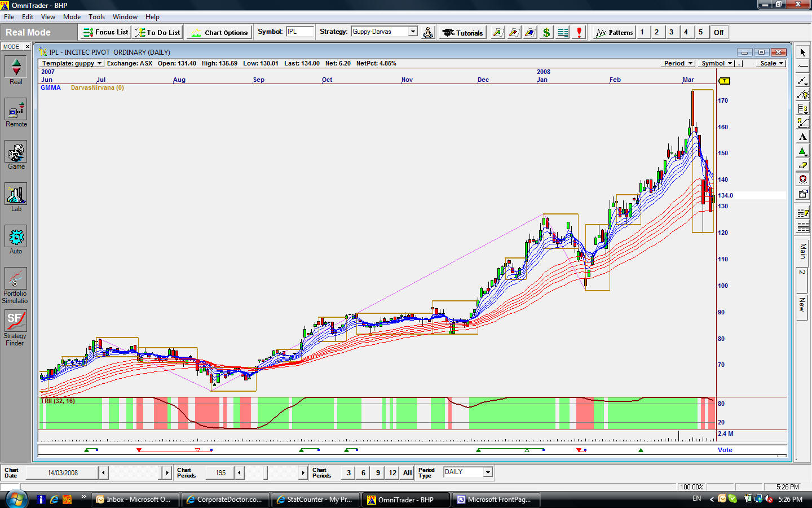Toggle the red magnet snap tool
The width and height of the screenshot is (812, 508).
pyautogui.click(x=802, y=179)
